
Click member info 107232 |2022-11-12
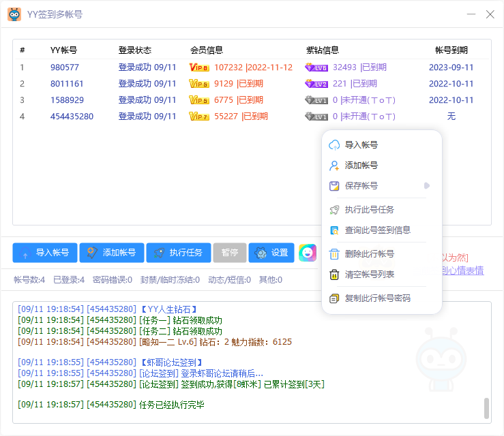click(x=253, y=67)
